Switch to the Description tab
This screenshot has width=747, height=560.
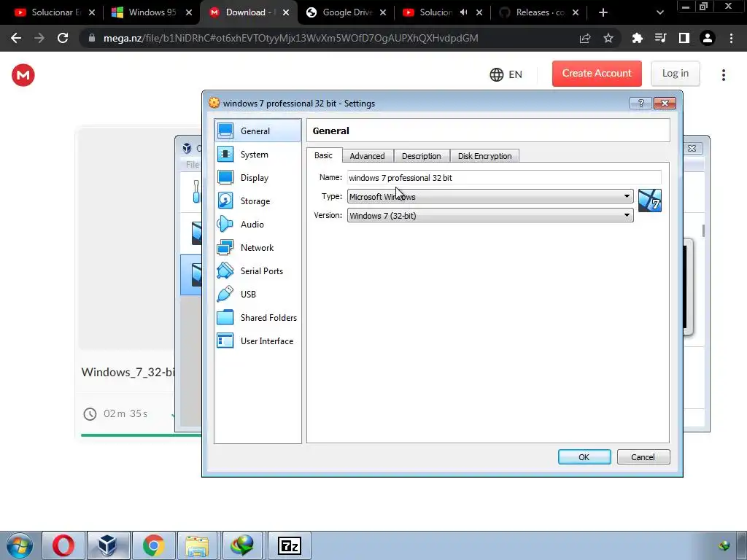[421, 156]
